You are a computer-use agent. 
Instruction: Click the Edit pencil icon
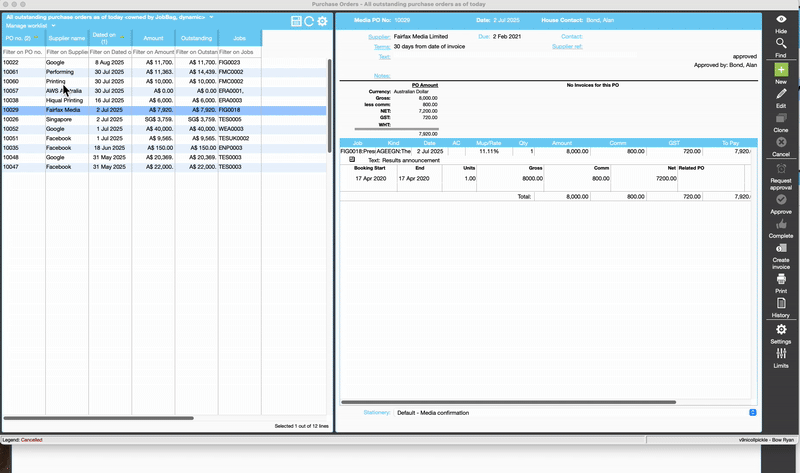coord(781,94)
